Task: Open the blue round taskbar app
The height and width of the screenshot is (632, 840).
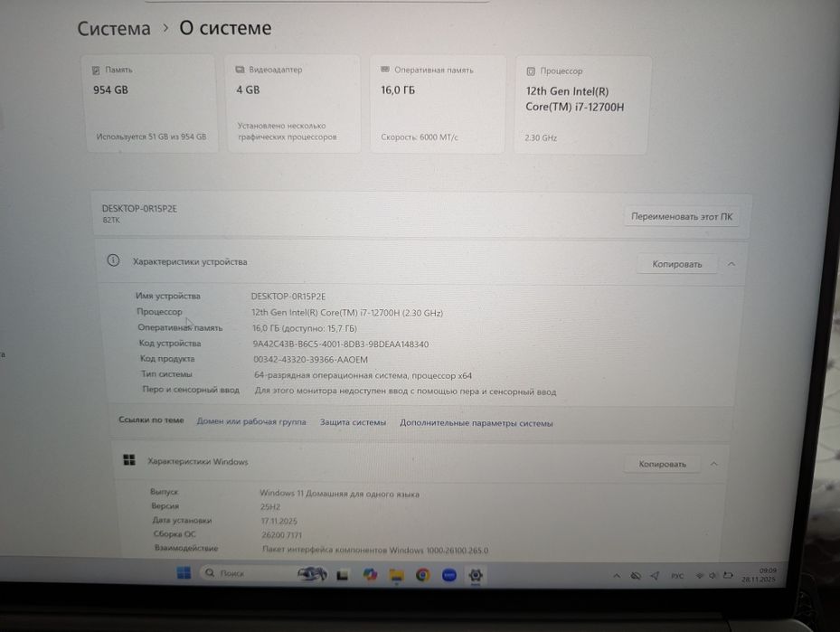Action: coord(448,575)
